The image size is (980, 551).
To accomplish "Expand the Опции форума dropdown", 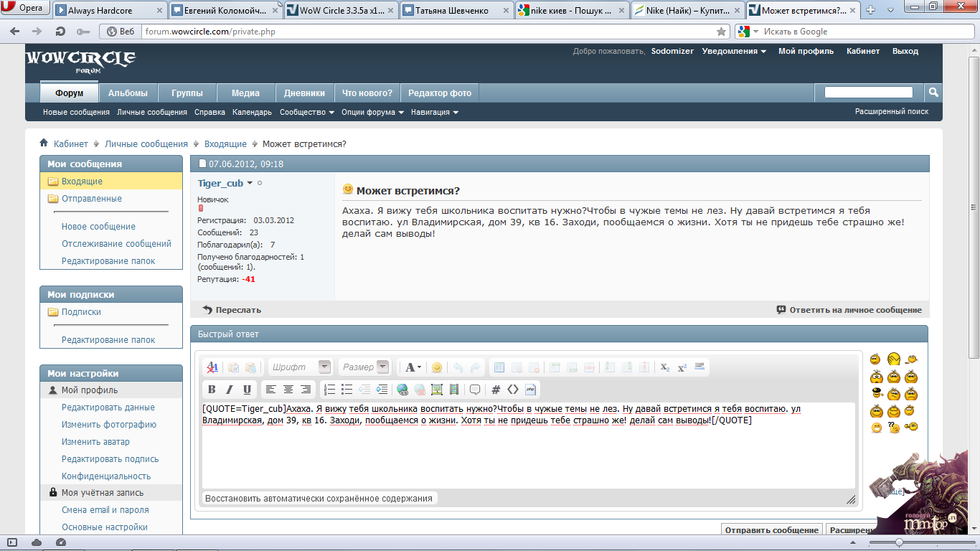I will [x=372, y=112].
